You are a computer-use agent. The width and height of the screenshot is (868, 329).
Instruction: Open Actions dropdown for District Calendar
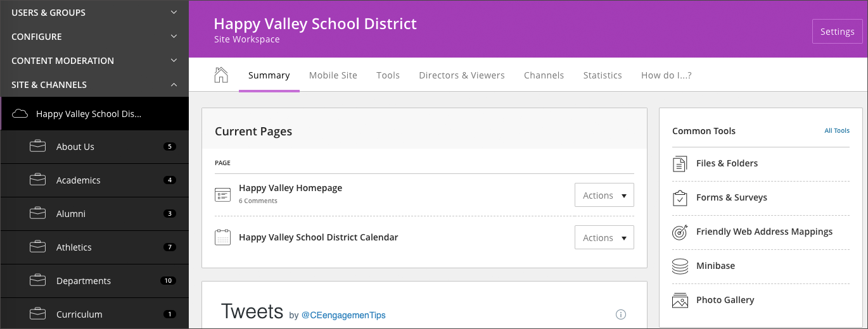604,238
